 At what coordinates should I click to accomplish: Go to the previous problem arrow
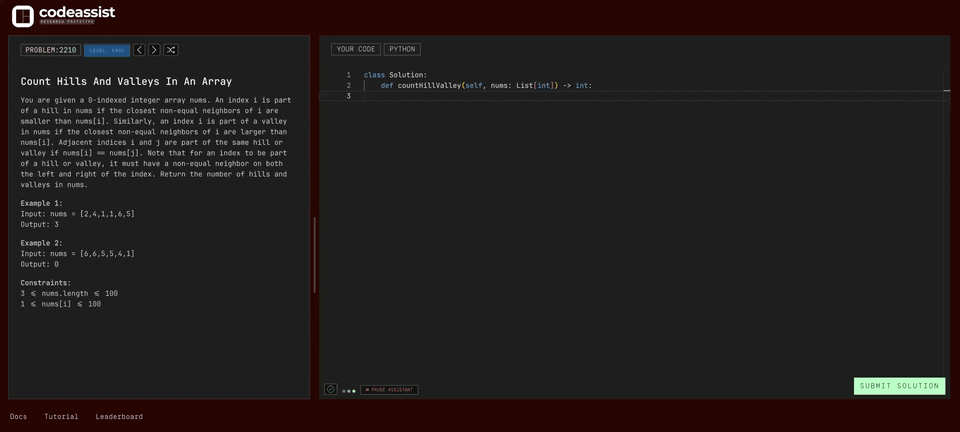click(x=139, y=50)
